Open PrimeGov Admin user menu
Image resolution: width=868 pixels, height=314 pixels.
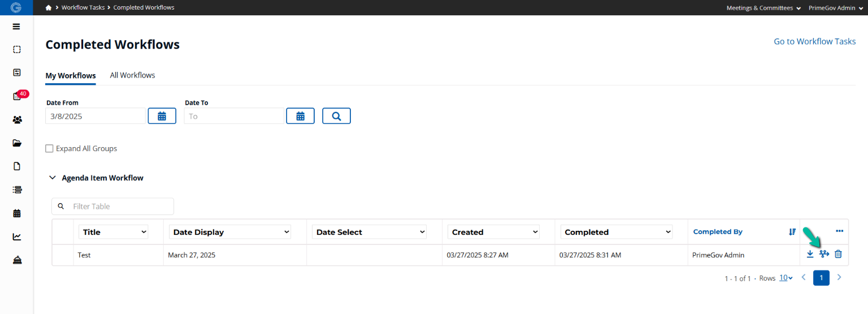(x=836, y=8)
